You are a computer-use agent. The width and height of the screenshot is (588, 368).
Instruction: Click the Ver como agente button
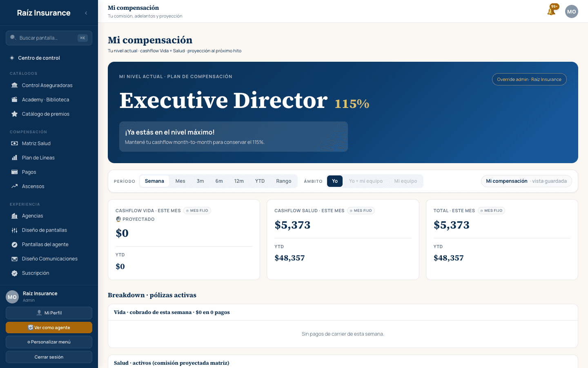pos(49,328)
